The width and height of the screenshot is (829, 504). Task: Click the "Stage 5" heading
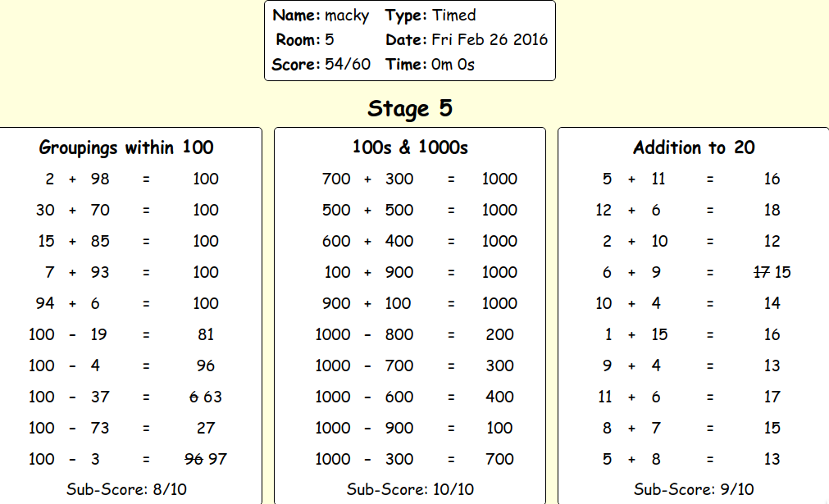tap(410, 109)
